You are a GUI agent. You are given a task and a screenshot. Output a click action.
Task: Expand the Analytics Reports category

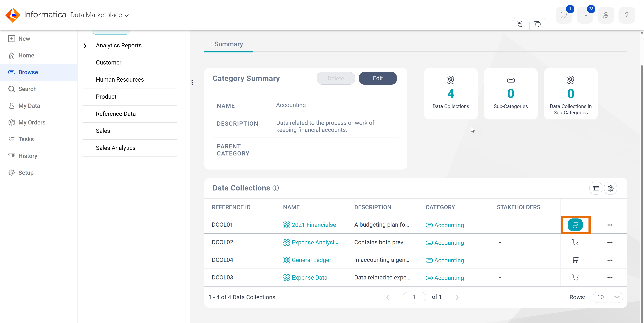click(x=85, y=45)
